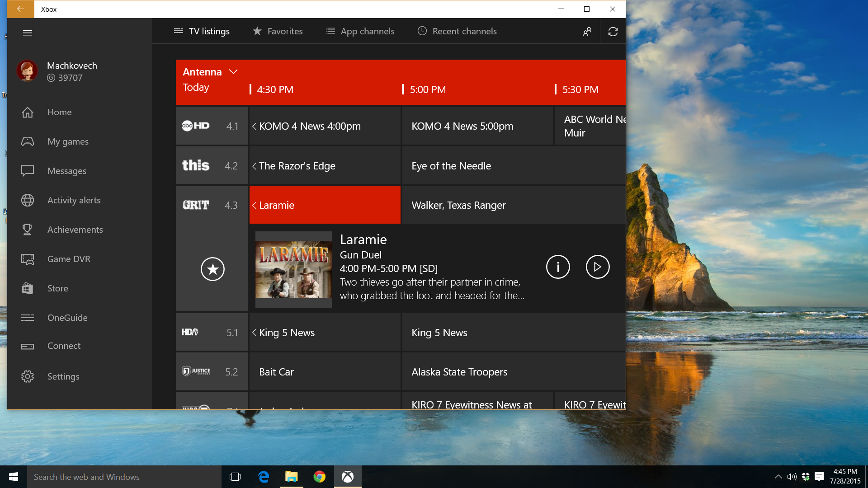The width and height of the screenshot is (868, 488).
Task: Click the add-friend icon near the top right
Action: (587, 31)
